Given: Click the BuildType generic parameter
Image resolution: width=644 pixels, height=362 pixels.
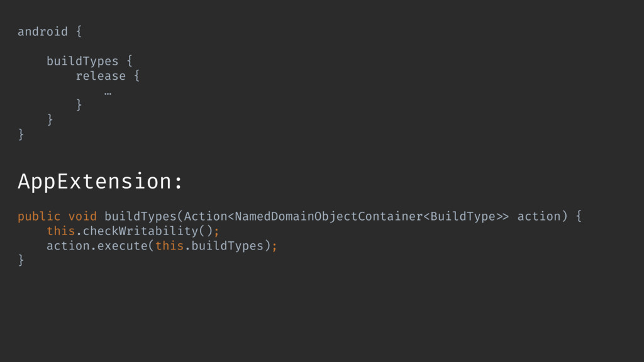Looking at the screenshot, I should 463,216.
